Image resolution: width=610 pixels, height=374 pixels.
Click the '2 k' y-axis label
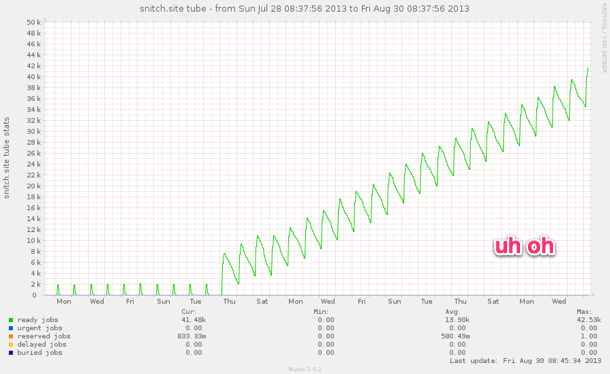[36, 284]
